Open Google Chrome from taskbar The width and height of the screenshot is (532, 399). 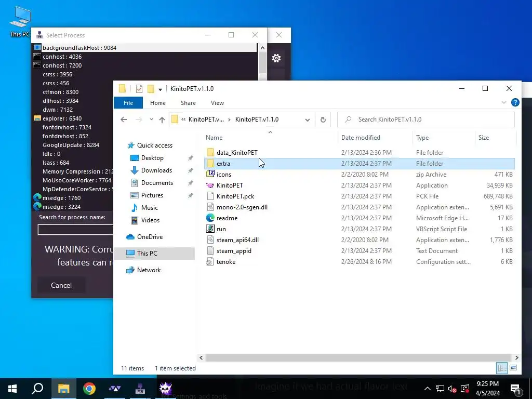coord(89,389)
